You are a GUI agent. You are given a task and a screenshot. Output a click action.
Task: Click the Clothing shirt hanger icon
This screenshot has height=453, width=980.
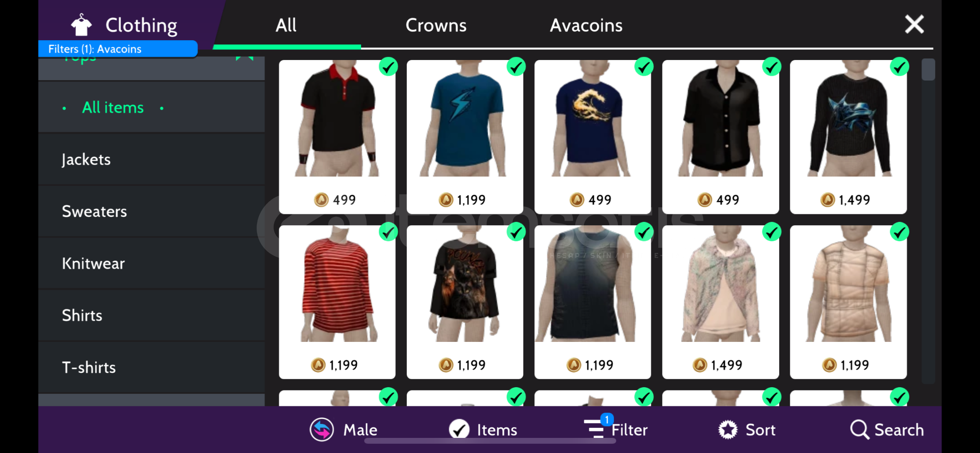(81, 25)
